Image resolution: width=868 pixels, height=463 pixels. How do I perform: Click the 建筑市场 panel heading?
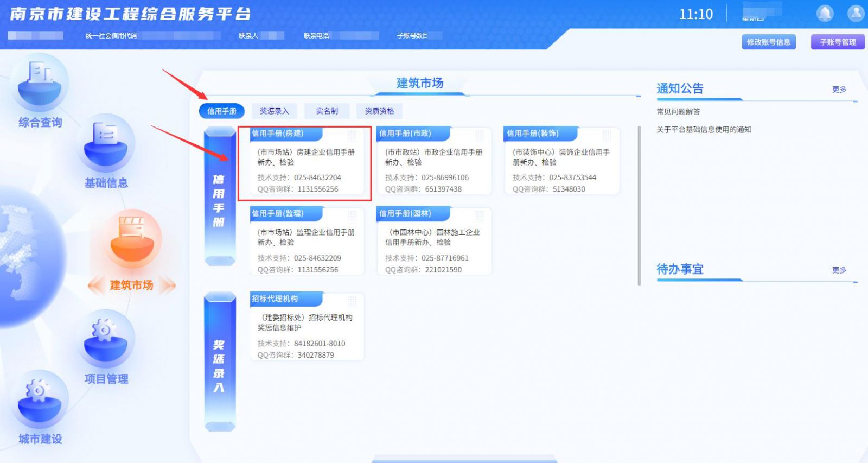[420, 83]
